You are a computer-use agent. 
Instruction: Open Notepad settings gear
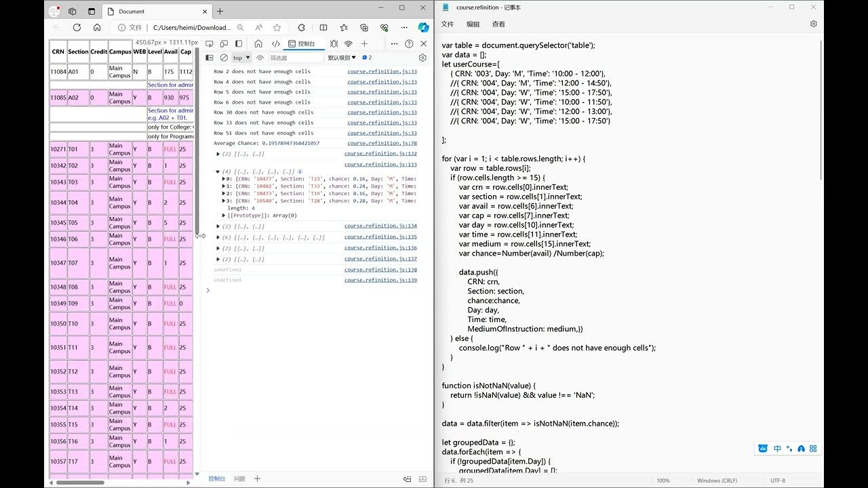[814, 24]
